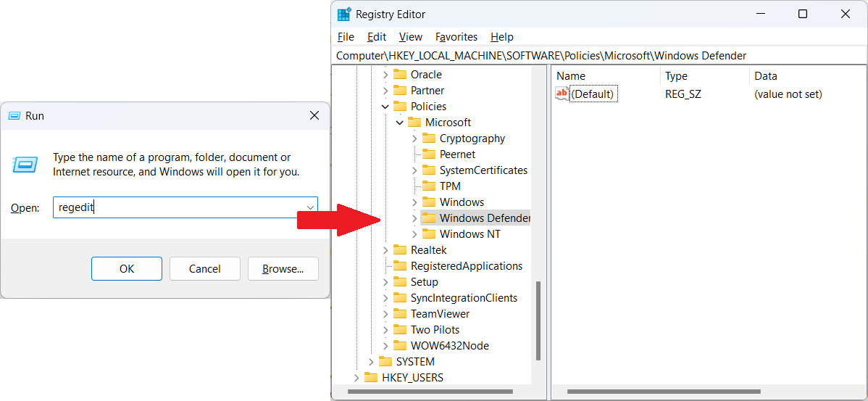
Task: Expand the Cryptography key
Action: (x=414, y=139)
